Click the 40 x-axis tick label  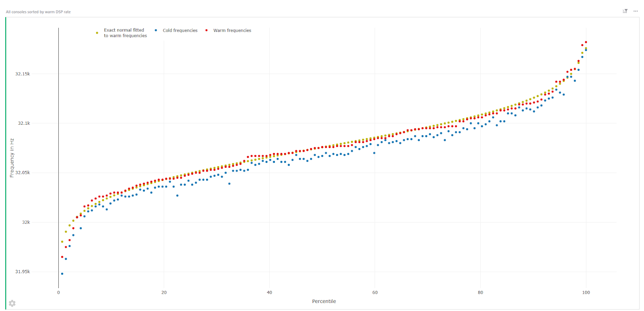269,292
